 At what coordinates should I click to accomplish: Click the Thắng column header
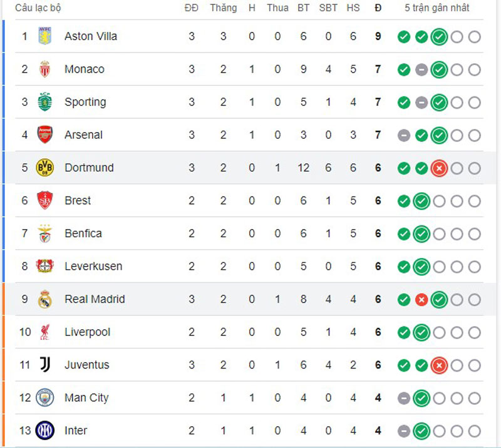pyautogui.click(x=224, y=8)
